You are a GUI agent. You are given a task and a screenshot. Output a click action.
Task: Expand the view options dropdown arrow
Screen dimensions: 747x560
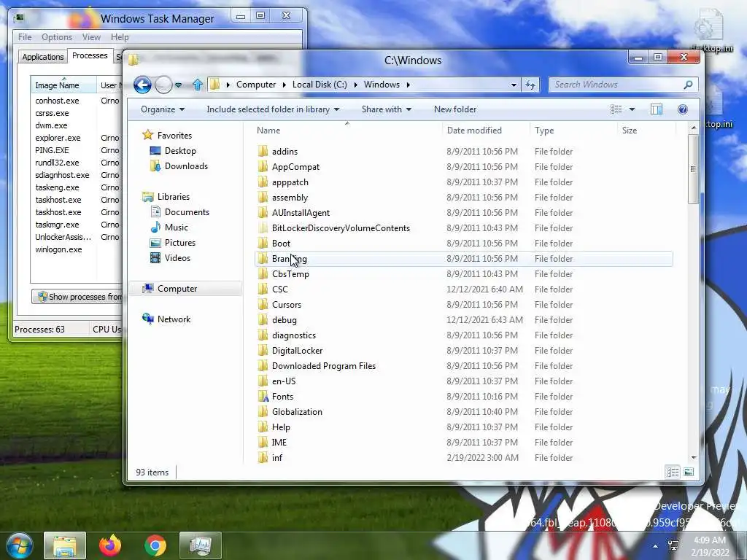tap(632, 109)
